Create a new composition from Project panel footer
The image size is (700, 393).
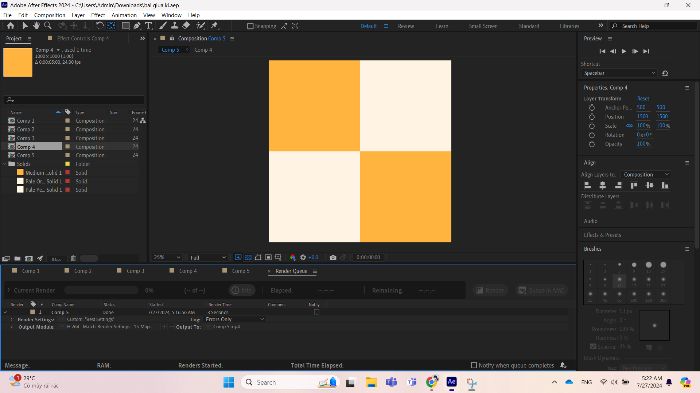click(29, 258)
